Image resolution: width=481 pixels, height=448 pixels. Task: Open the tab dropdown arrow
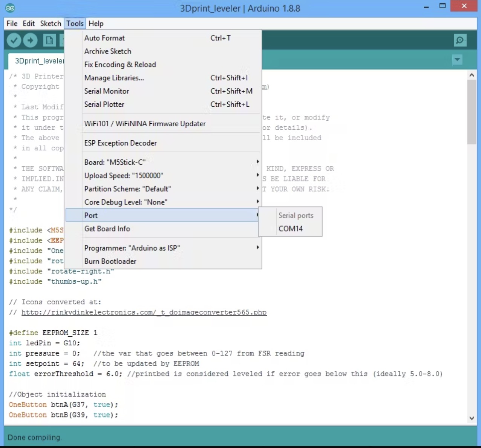click(x=457, y=60)
